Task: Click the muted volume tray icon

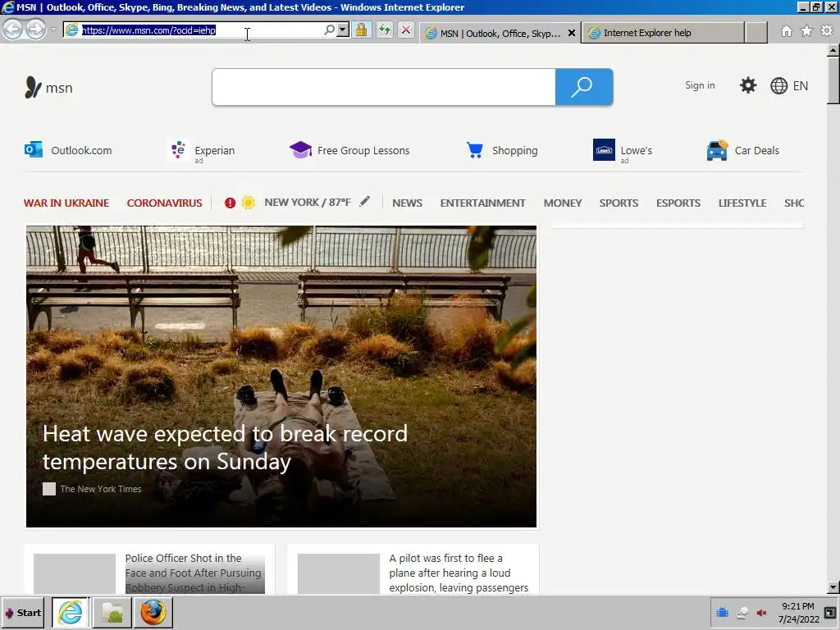Action: coord(761,613)
